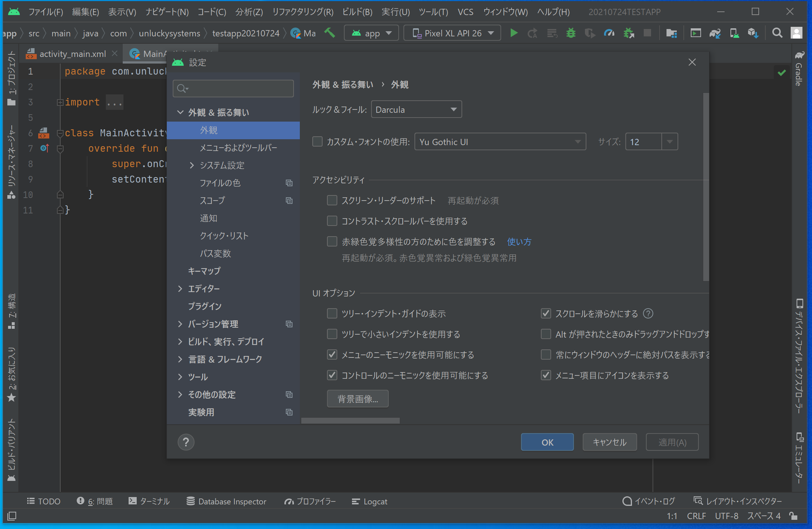Click the read-only lock icon in status bar
The width and height of the screenshot is (812, 529).
(x=793, y=516)
